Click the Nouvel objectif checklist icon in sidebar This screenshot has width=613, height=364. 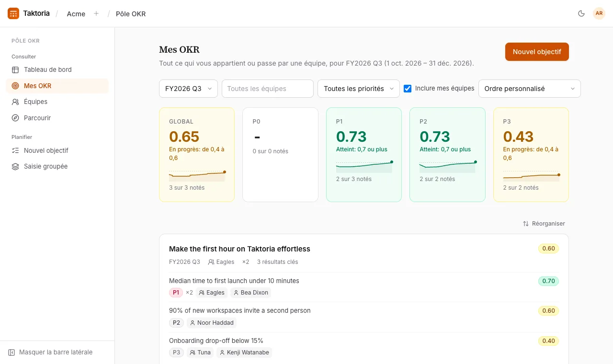(15, 150)
